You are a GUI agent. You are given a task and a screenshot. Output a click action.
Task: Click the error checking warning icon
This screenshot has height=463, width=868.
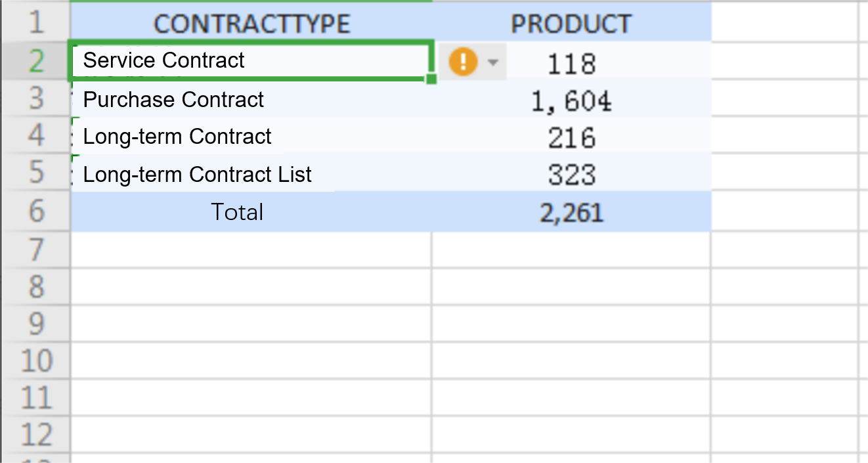click(x=464, y=60)
